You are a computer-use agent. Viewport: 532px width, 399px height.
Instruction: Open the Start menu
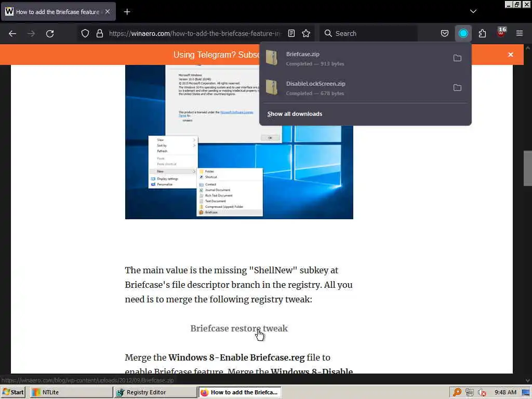click(x=13, y=392)
